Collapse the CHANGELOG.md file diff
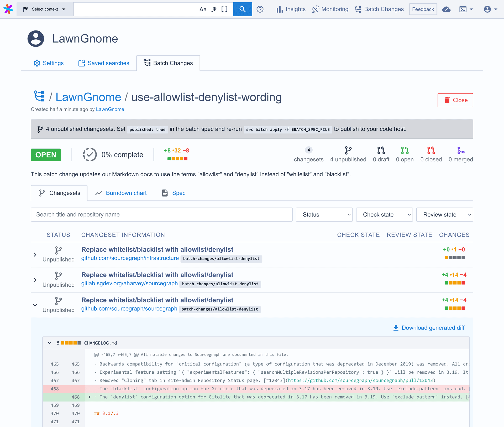504x427 pixels. pos(50,343)
